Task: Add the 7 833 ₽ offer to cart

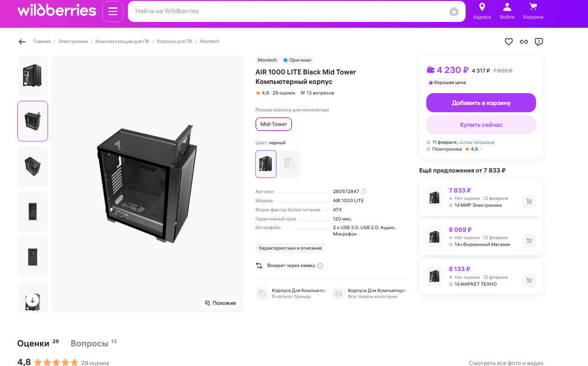Action: pos(529,201)
